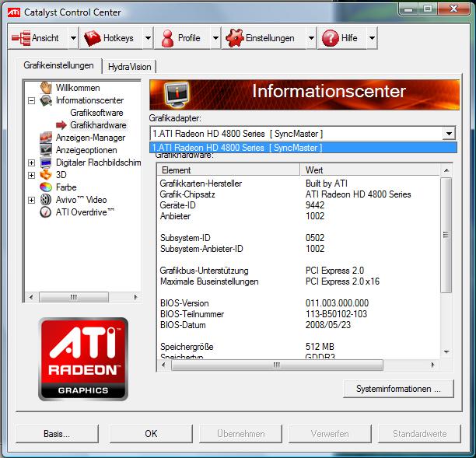This screenshot has height=458, width=476.
Task: Click the table horizontal scroll right arrow
Action: pyautogui.click(x=432, y=365)
